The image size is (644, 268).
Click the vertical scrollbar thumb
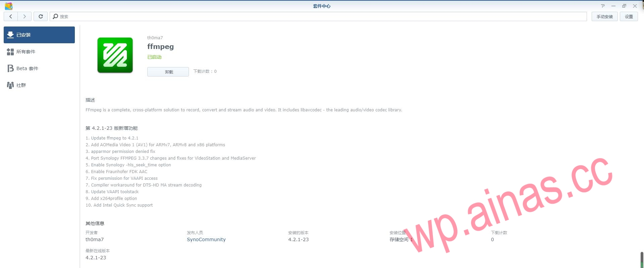click(642, 260)
